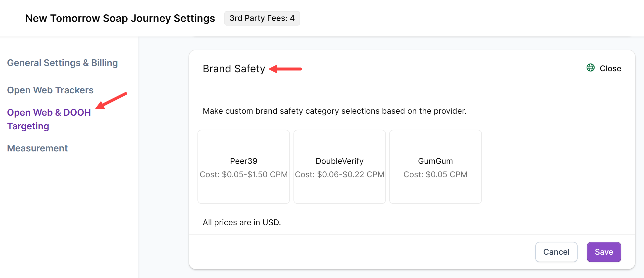The image size is (644, 278).
Task: Close the Brand Safety panel
Action: (610, 68)
